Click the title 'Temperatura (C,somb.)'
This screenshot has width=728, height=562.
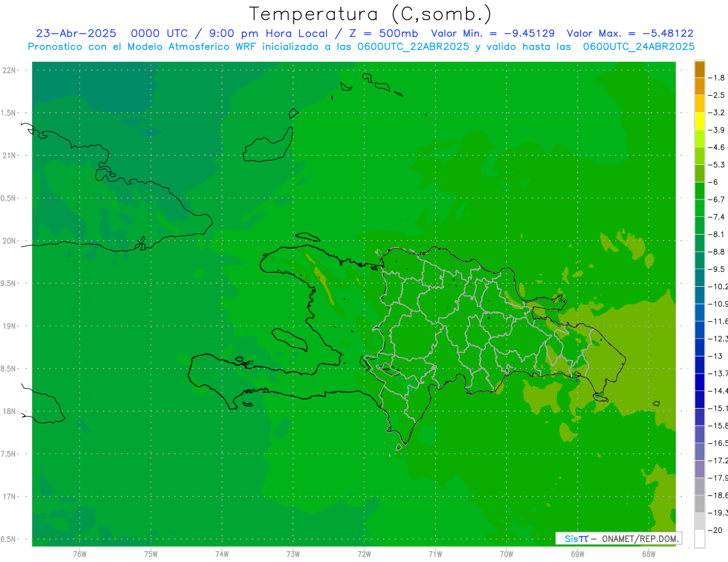(370, 14)
